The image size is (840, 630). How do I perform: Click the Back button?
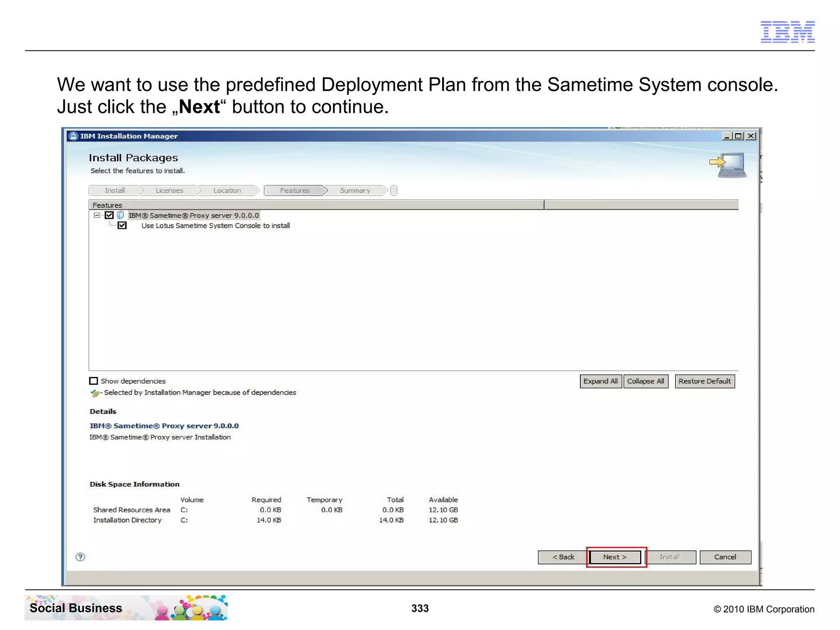pyautogui.click(x=563, y=557)
